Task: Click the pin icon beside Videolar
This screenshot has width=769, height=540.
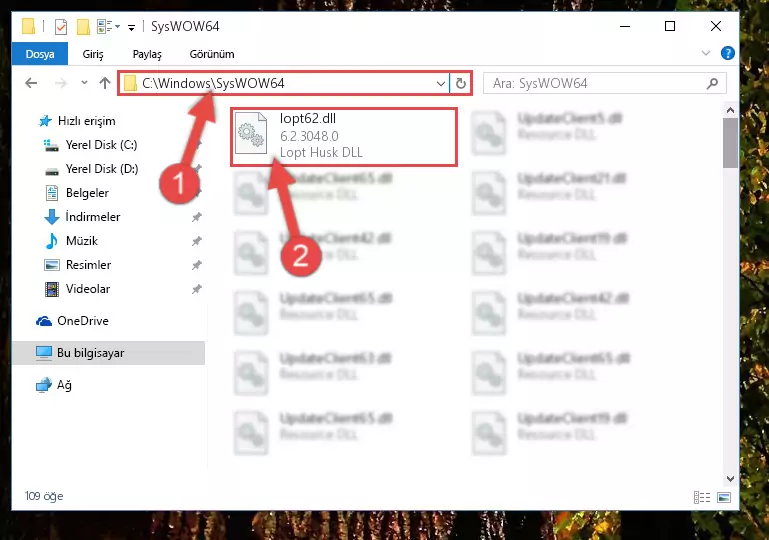Action: 197,289
